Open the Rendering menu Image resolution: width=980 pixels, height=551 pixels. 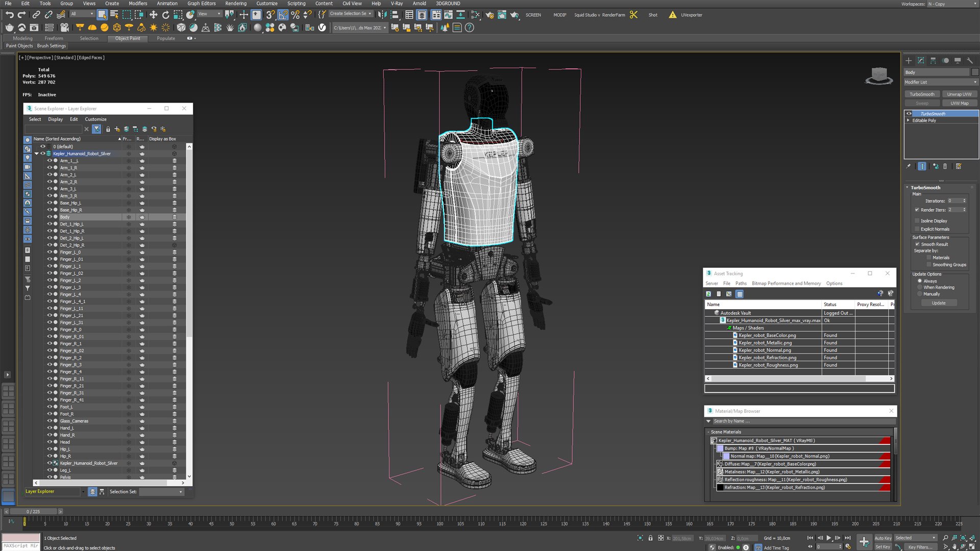point(235,4)
